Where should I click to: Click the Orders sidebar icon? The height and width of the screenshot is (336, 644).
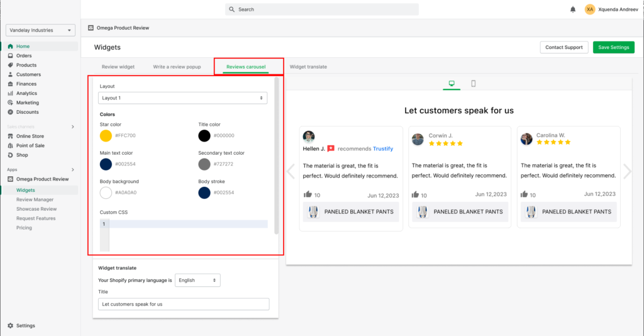click(x=10, y=56)
